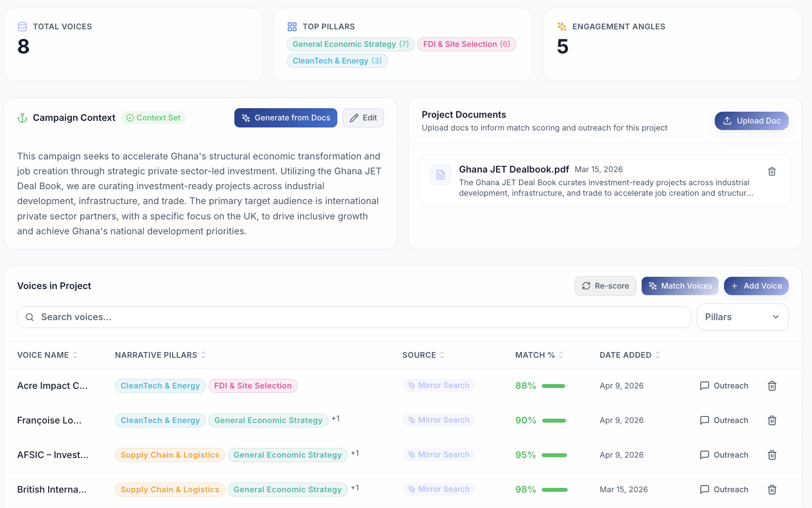Focus the Search voices field

coord(354,317)
